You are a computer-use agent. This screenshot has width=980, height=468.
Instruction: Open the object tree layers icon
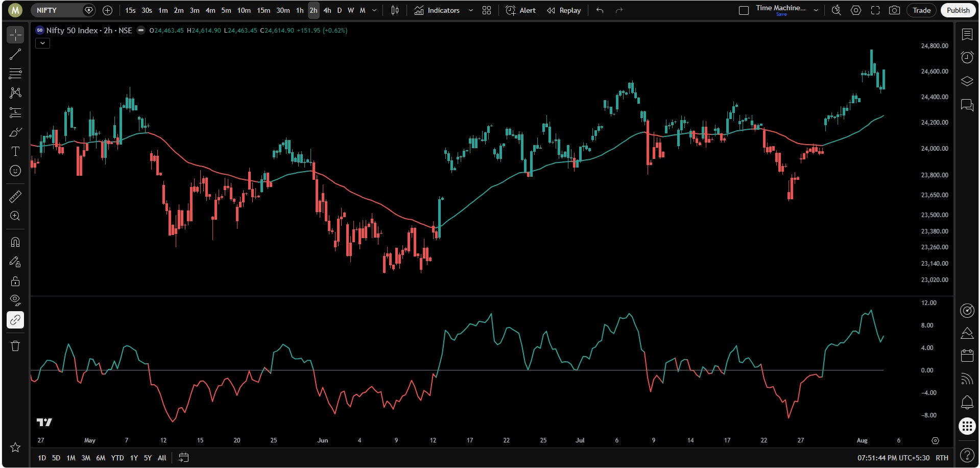pos(967,81)
